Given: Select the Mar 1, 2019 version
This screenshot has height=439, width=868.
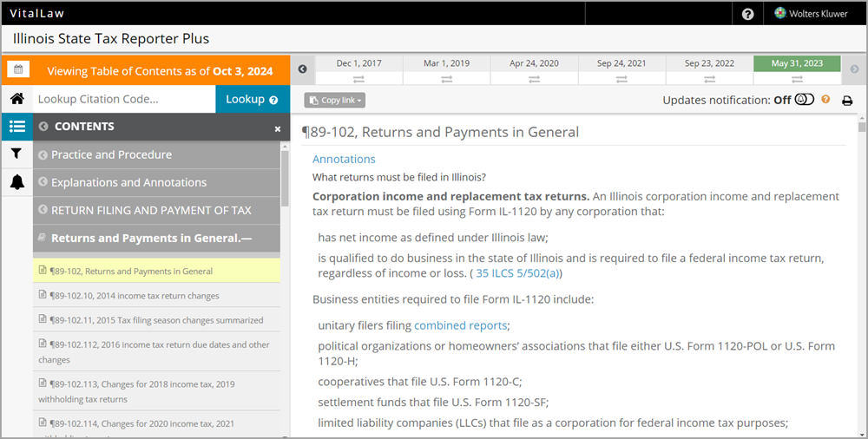Looking at the screenshot, I should 447,63.
